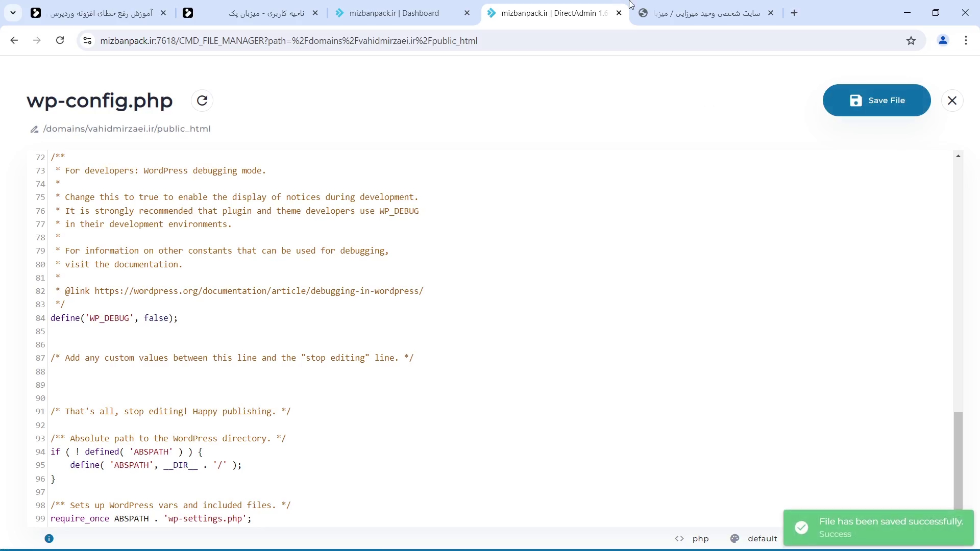Click the 'For developers: WordPress debugging mode' line
Image resolution: width=980 pixels, height=551 pixels.
[161, 171]
